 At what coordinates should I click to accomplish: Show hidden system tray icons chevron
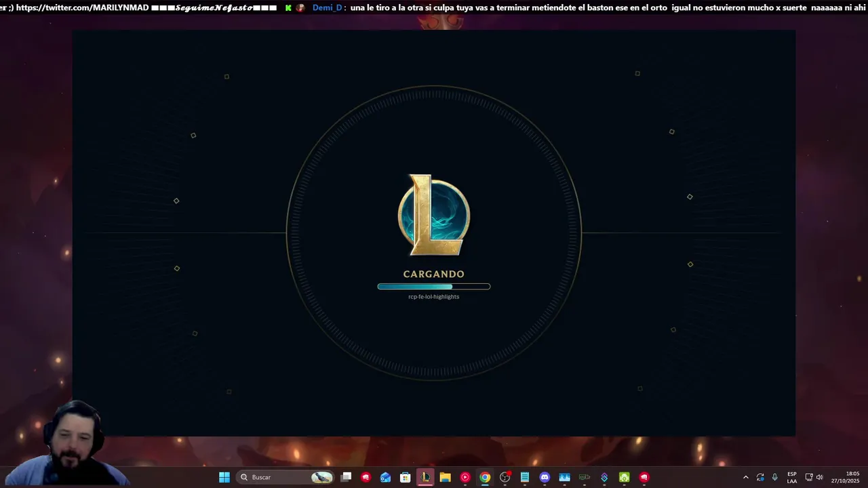746,477
